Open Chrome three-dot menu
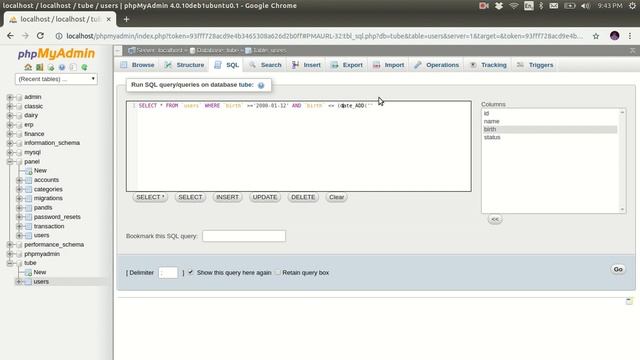Viewport: 640px width, 360px height. (x=630, y=36)
